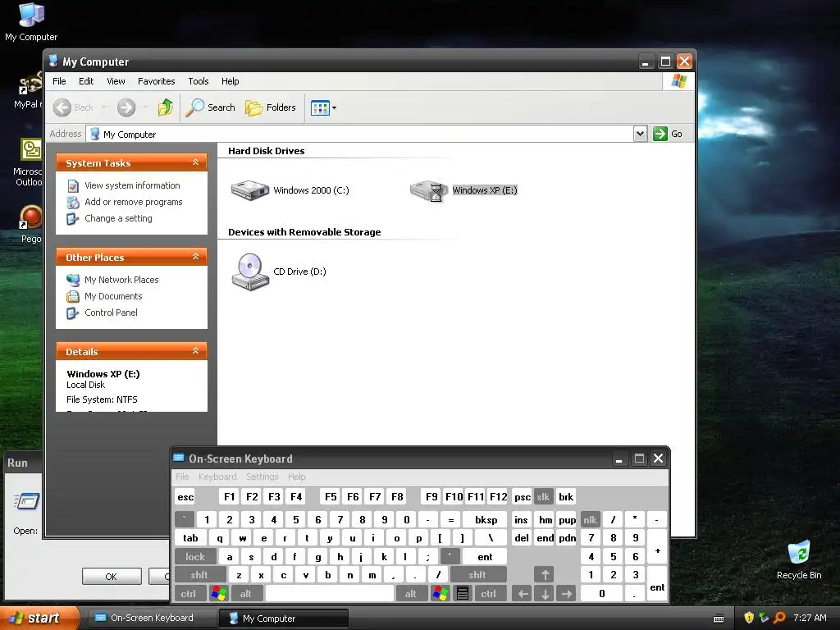This screenshot has width=840, height=630.
Task: Click Add or remove programs link
Action: 134,202
